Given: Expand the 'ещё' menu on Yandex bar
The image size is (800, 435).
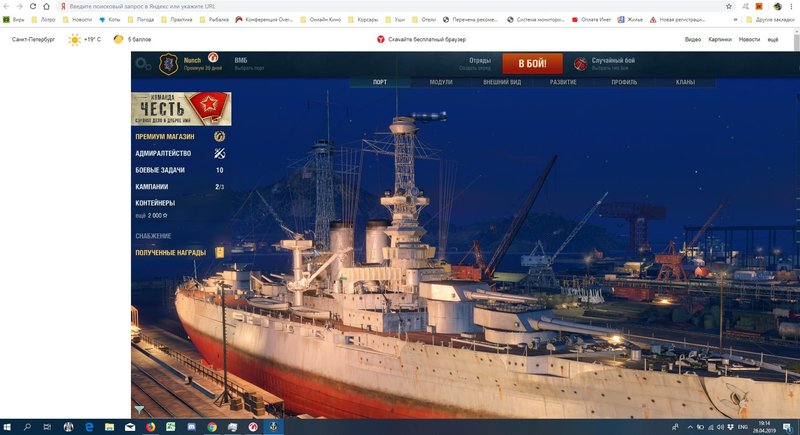Looking at the screenshot, I should pos(772,39).
